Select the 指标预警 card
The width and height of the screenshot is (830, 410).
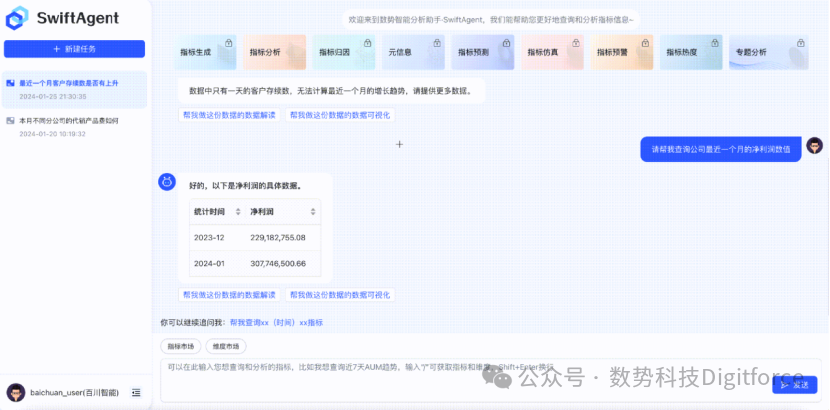click(621, 52)
